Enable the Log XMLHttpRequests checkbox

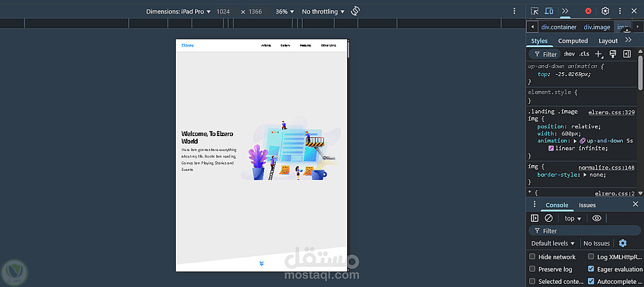click(591, 257)
